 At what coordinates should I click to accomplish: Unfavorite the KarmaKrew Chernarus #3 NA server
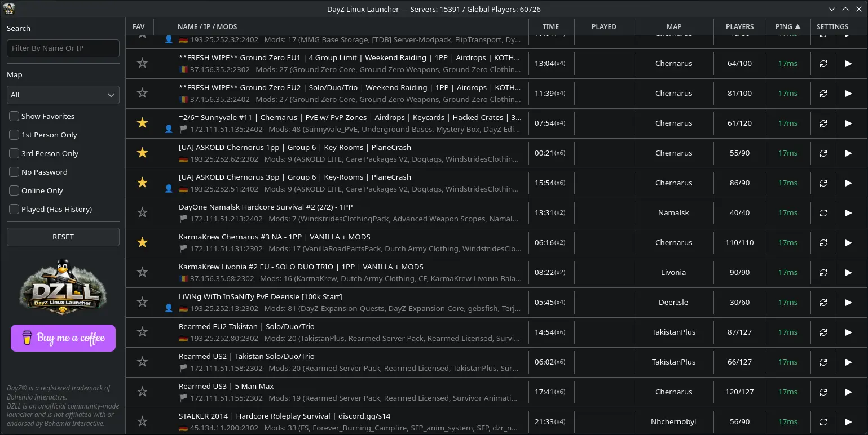click(x=142, y=242)
